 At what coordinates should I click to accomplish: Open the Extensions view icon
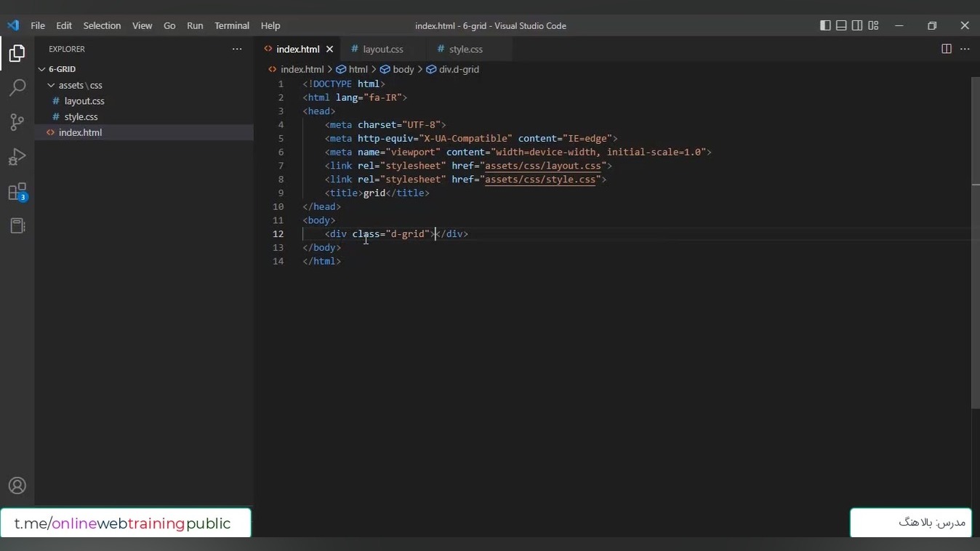click(17, 192)
